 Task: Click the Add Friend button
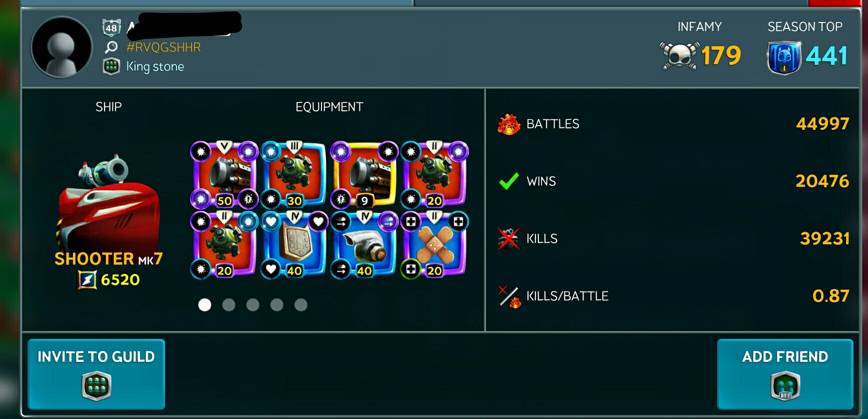coord(785,374)
